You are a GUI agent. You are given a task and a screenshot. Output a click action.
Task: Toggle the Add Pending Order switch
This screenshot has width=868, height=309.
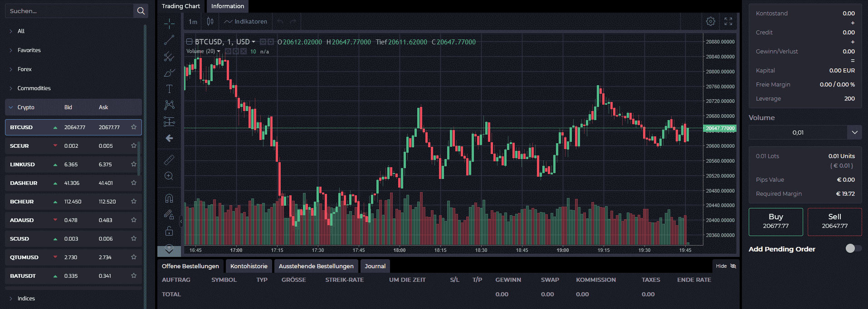pos(853,248)
